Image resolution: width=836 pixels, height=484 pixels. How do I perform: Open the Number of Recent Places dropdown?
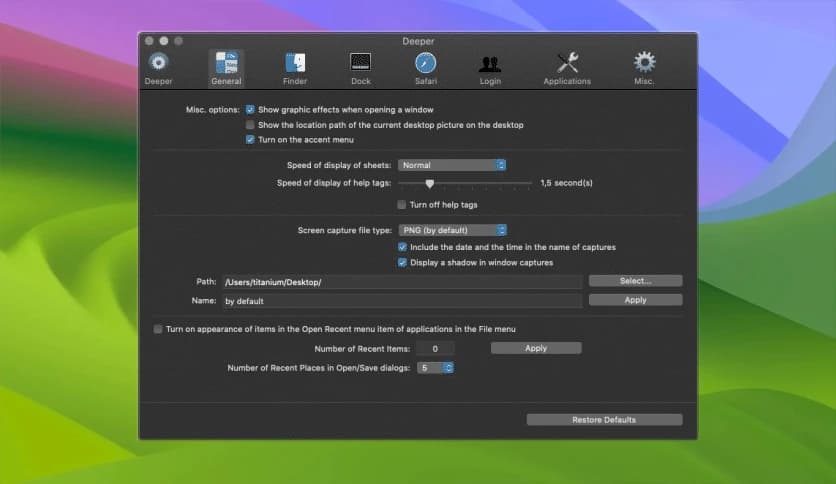[436, 368]
